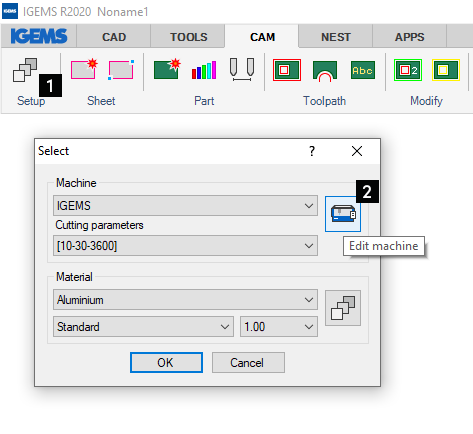Image resolution: width=473 pixels, height=434 pixels.
Task: Switch to the APPS tab
Action: 409,37
